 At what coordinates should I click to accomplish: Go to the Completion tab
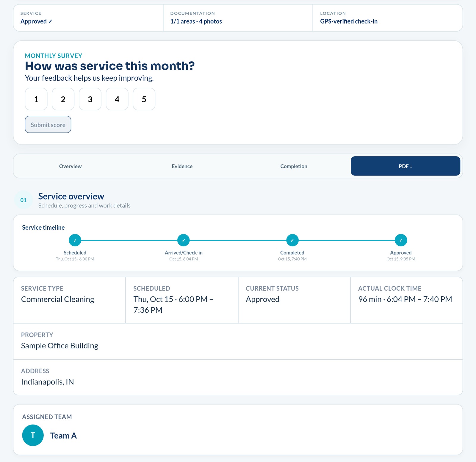[294, 166]
